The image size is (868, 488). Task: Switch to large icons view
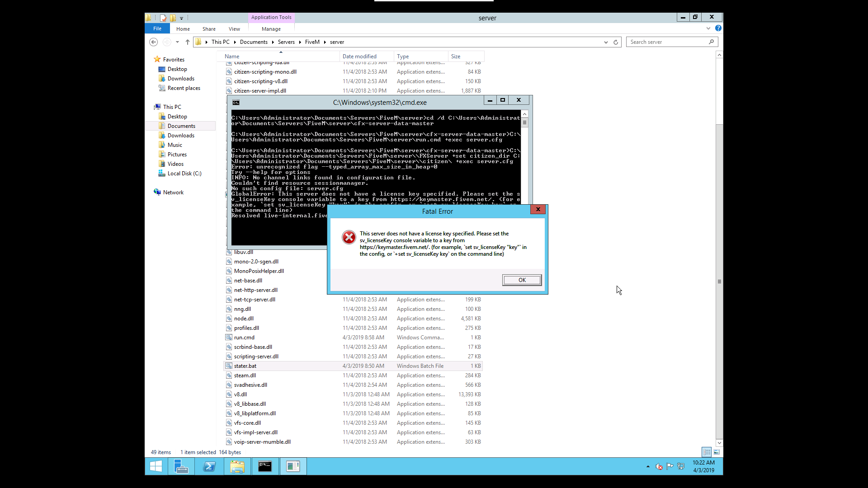click(717, 452)
